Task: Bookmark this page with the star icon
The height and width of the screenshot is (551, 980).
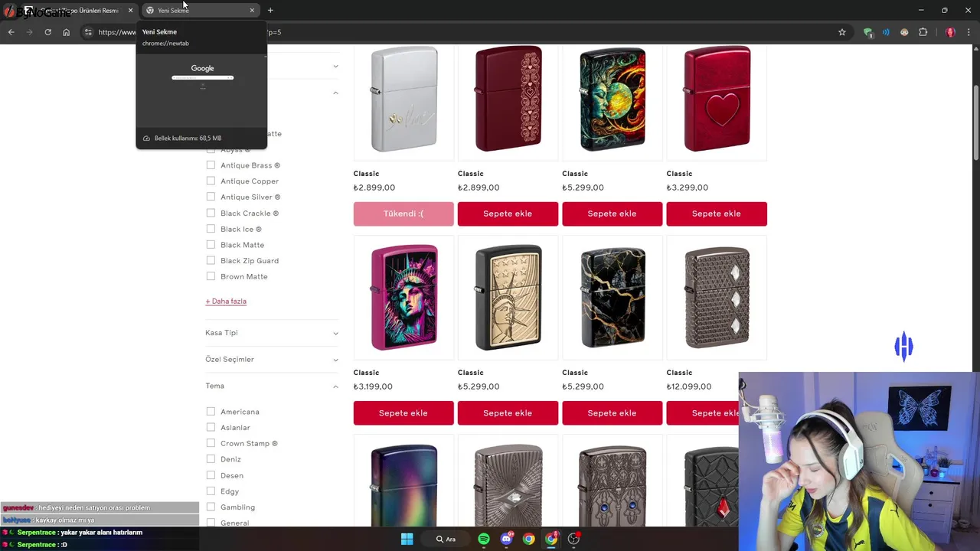Action: tap(842, 32)
